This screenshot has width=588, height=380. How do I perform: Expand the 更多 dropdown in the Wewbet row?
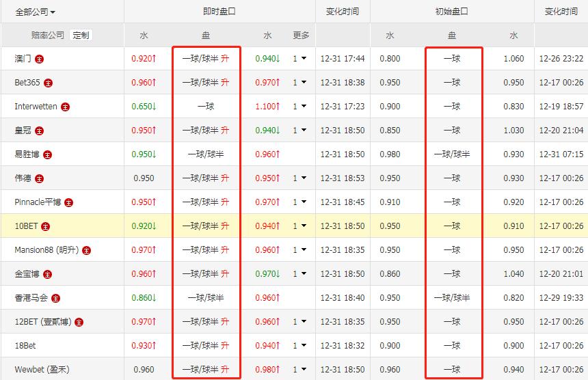(x=299, y=370)
